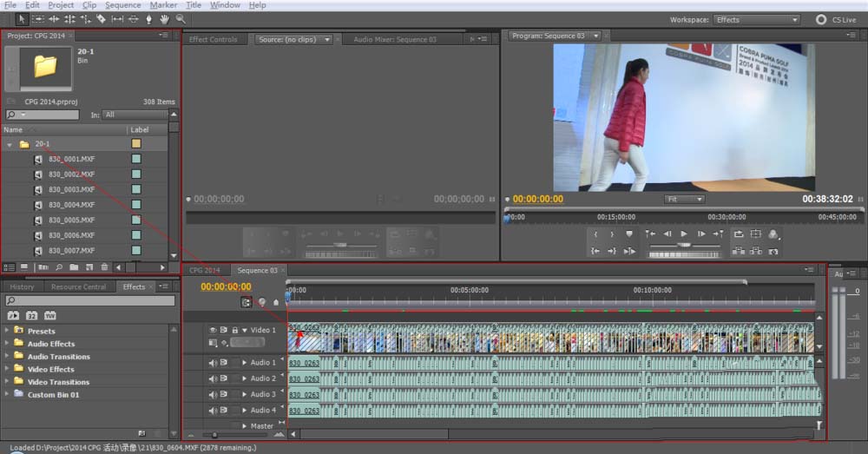This screenshot has width=868, height=454.
Task: Choose the Pen tool in the toolbar
Action: (148, 18)
